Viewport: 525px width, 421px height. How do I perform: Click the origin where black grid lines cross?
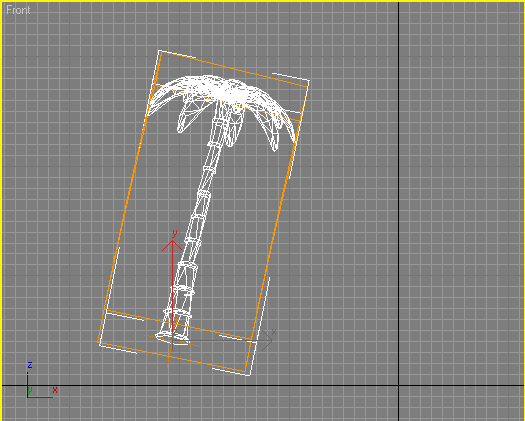coord(398,385)
